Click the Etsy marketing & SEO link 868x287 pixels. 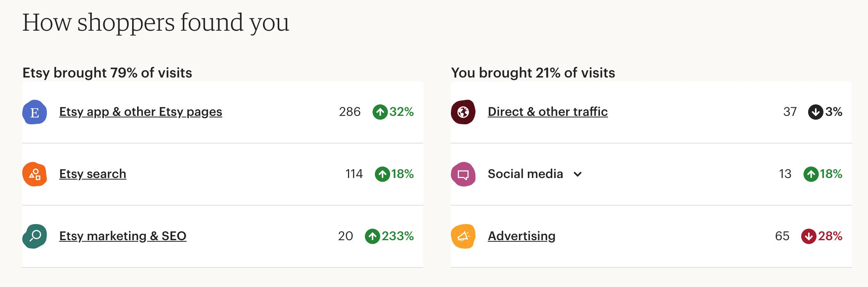point(123,236)
